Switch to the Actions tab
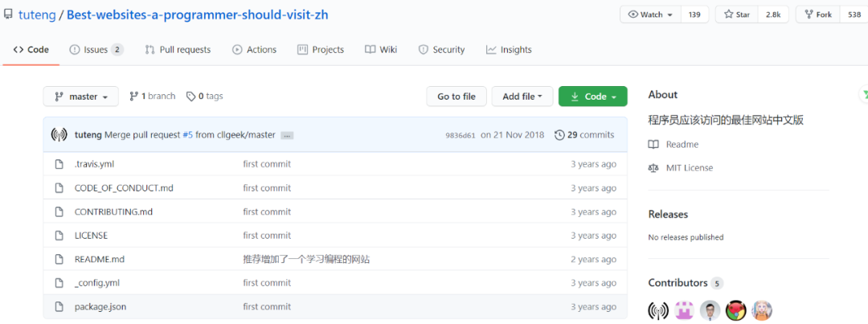Image resolution: width=868 pixels, height=324 pixels. tap(254, 50)
